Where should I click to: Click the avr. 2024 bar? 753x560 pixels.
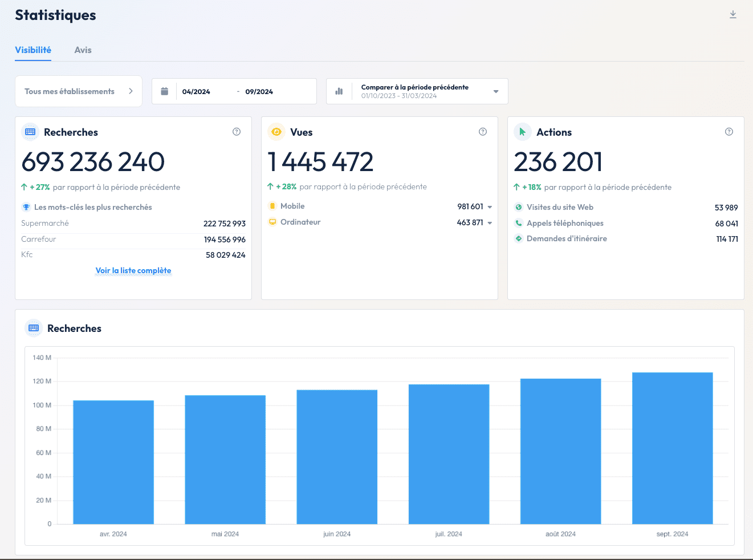[x=113, y=462]
